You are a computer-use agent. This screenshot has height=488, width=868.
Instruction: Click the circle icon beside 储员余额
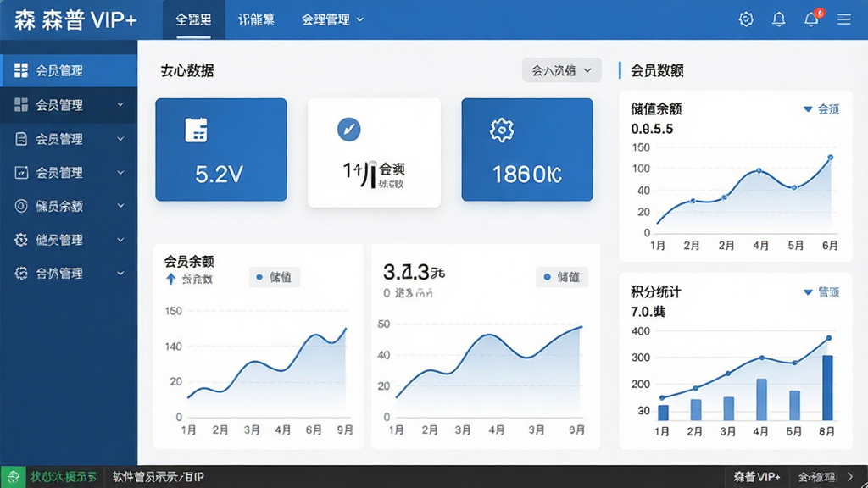(x=21, y=206)
